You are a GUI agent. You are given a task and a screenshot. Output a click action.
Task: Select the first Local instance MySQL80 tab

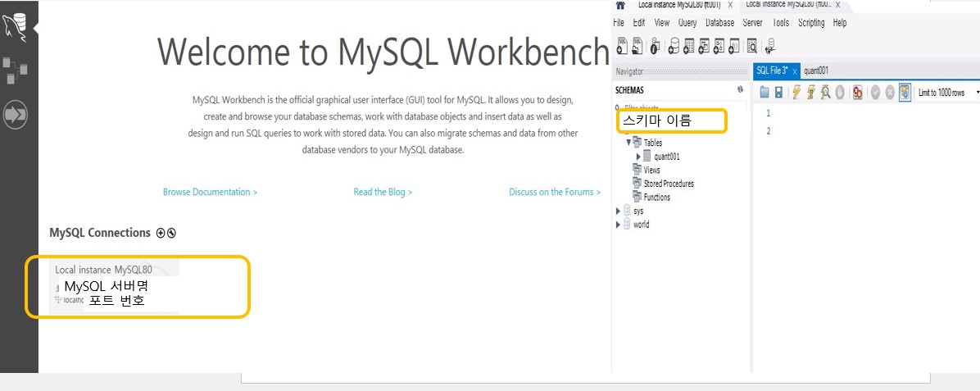click(678, 5)
